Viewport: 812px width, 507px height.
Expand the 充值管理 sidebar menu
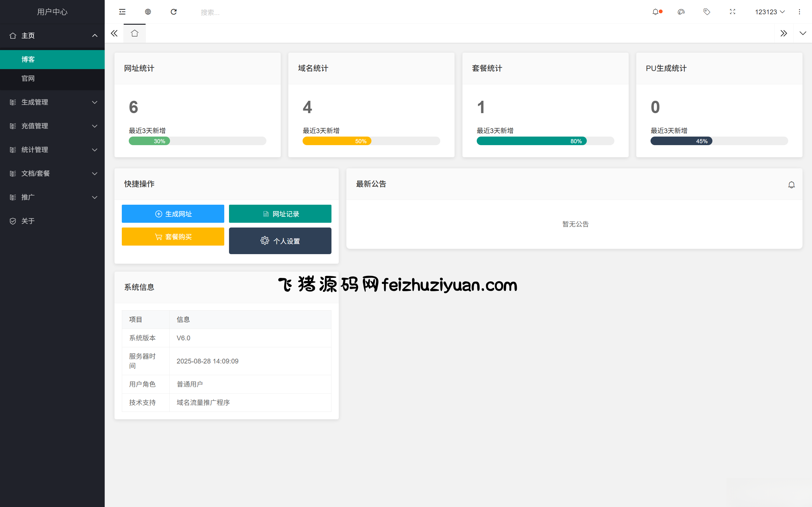tap(52, 126)
